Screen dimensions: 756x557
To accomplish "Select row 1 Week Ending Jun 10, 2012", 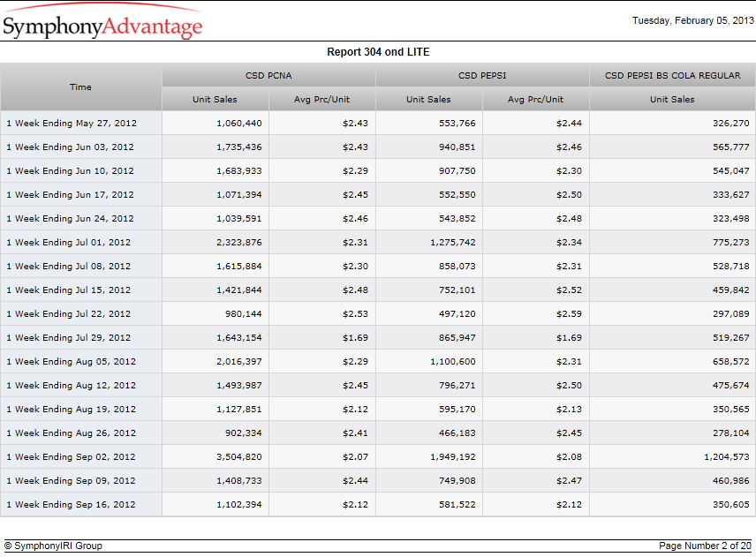I will click(x=378, y=170).
